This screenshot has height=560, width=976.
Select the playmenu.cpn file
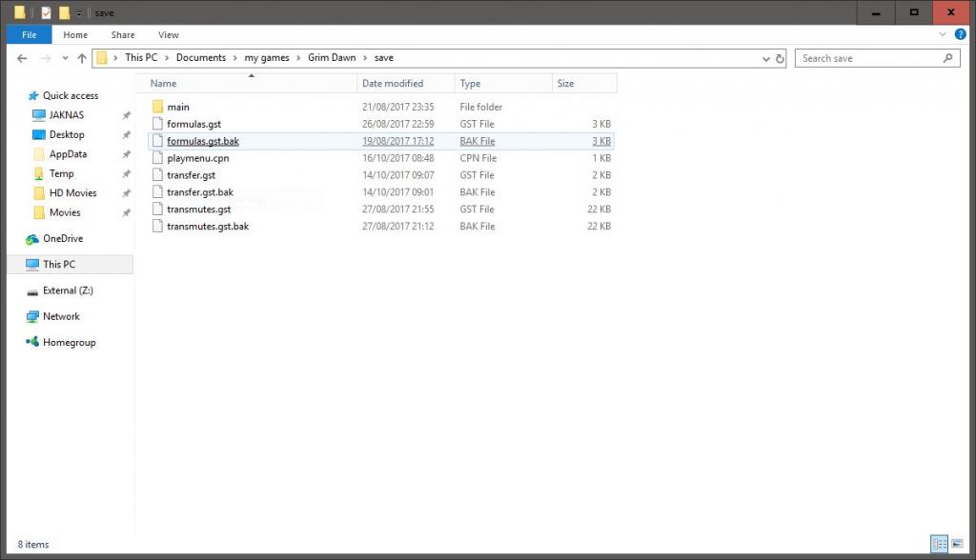[x=197, y=158]
